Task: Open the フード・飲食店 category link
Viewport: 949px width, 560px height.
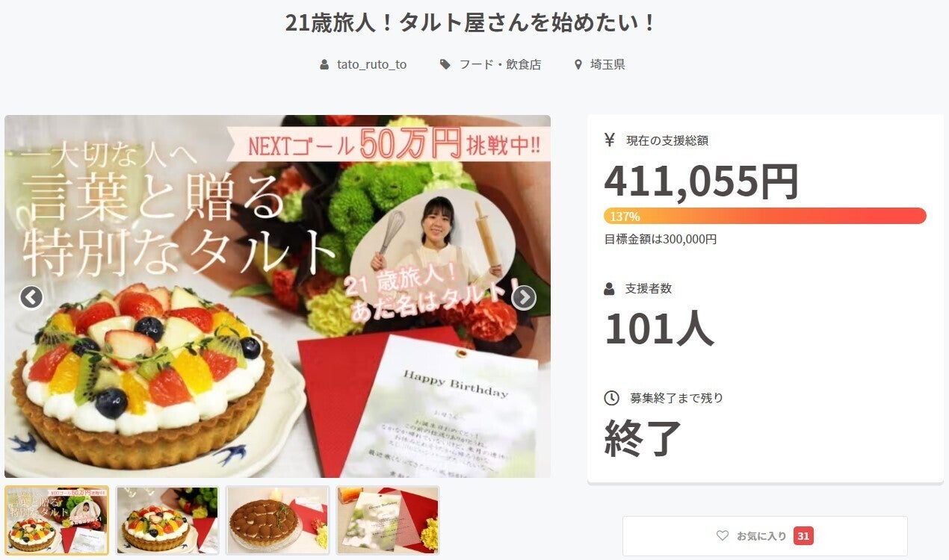Action: (x=500, y=65)
